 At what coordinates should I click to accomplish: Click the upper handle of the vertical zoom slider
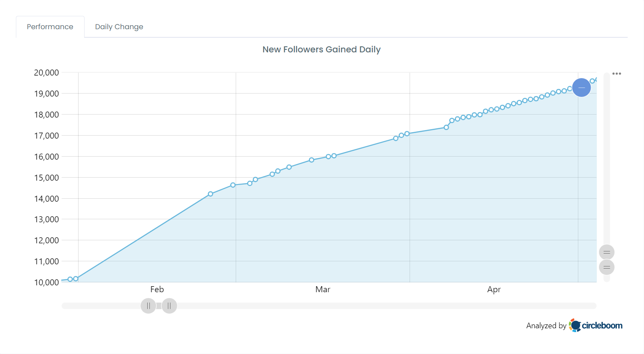[x=606, y=252]
